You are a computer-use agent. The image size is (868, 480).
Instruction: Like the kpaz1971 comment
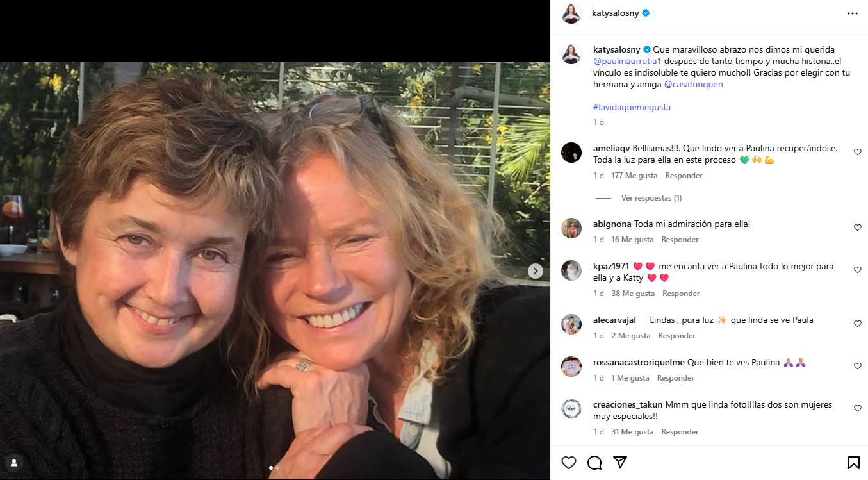pos(858,270)
